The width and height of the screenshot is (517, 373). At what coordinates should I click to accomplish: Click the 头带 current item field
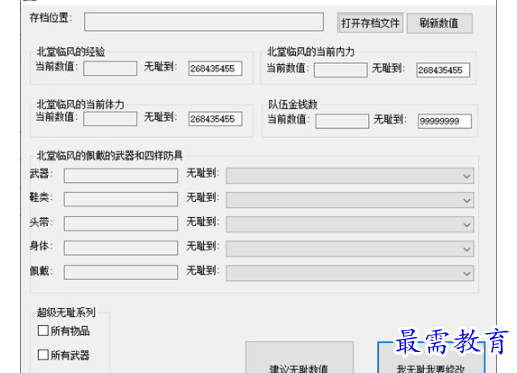click(121, 224)
